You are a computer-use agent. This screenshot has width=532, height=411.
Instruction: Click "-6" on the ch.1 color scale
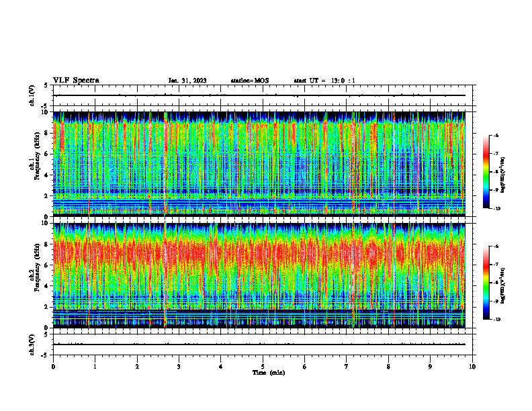[x=496, y=135]
